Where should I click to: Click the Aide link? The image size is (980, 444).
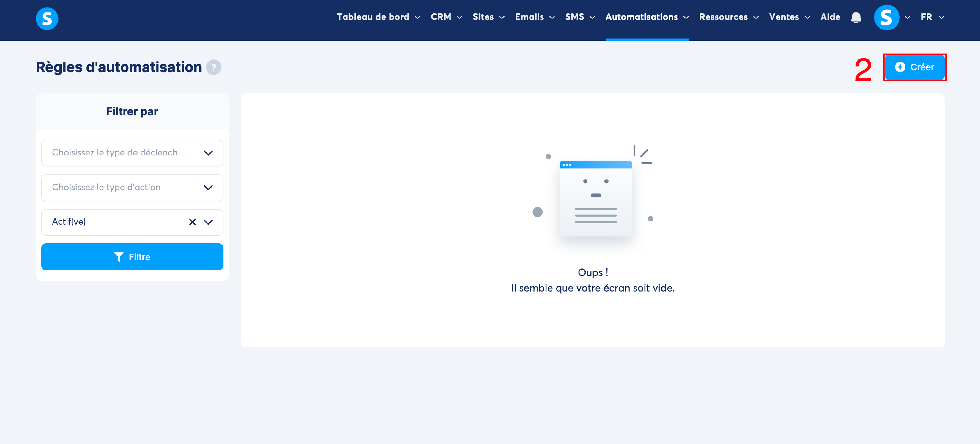(x=830, y=17)
